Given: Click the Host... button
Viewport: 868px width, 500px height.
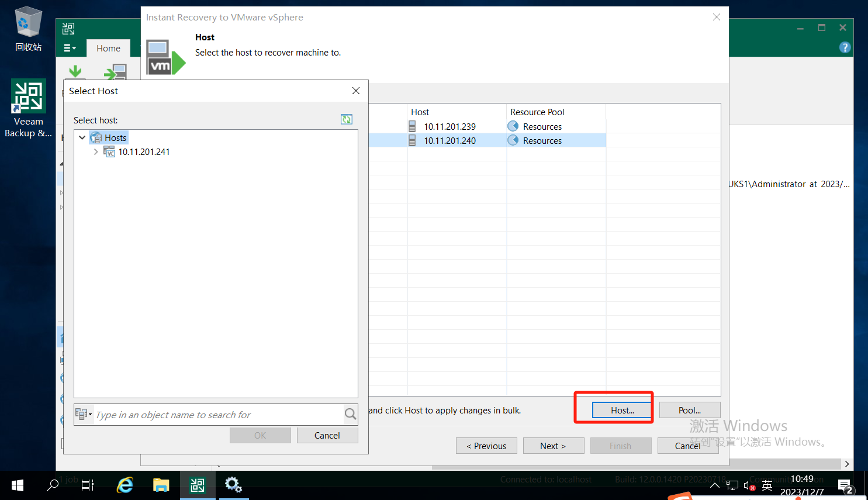Looking at the screenshot, I should click(x=623, y=410).
